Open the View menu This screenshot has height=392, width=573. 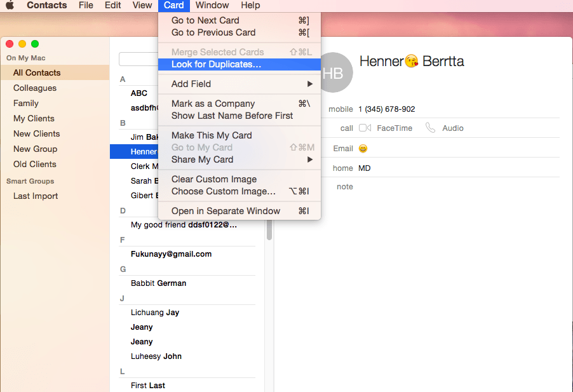(x=142, y=5)
